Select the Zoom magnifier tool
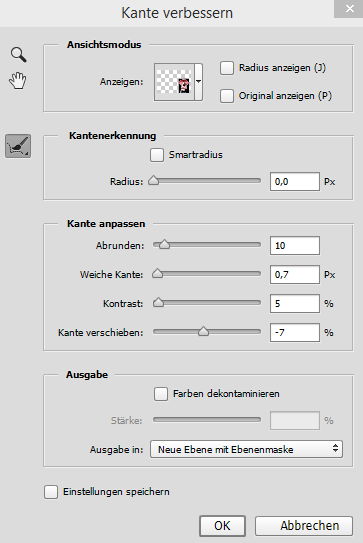The image size is (363, 543). 18,55
